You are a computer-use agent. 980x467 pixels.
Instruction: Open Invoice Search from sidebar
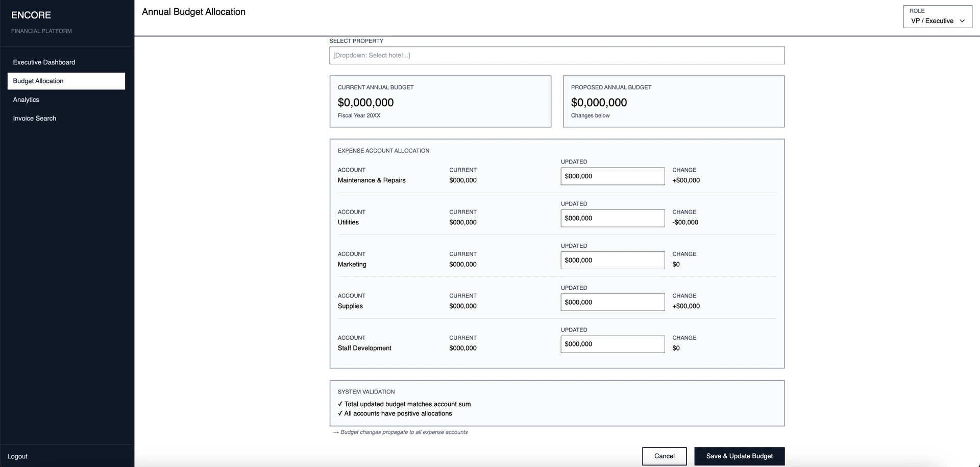(x=35, y=119)
